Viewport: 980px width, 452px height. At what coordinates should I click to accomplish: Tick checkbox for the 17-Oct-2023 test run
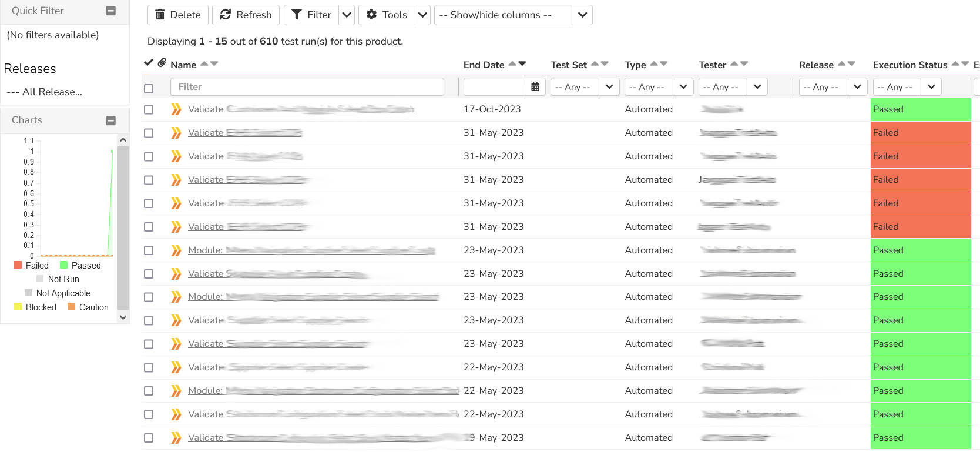point(149,110)
